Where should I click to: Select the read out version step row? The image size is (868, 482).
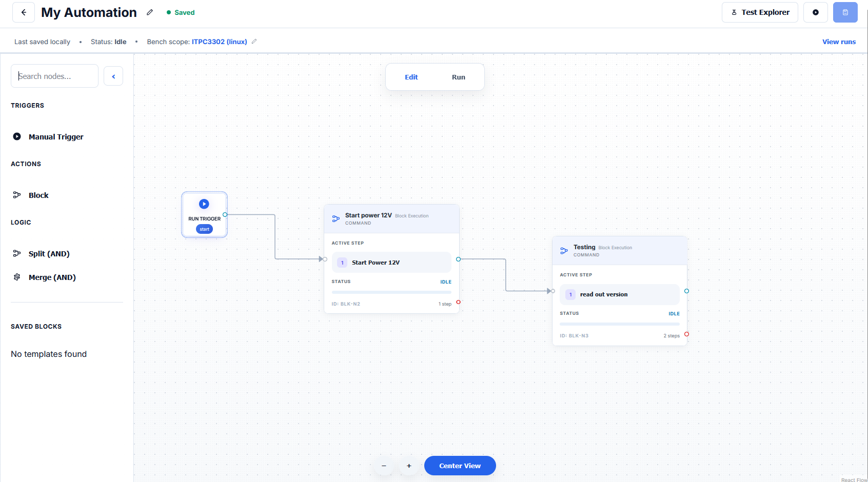(620, 294)
